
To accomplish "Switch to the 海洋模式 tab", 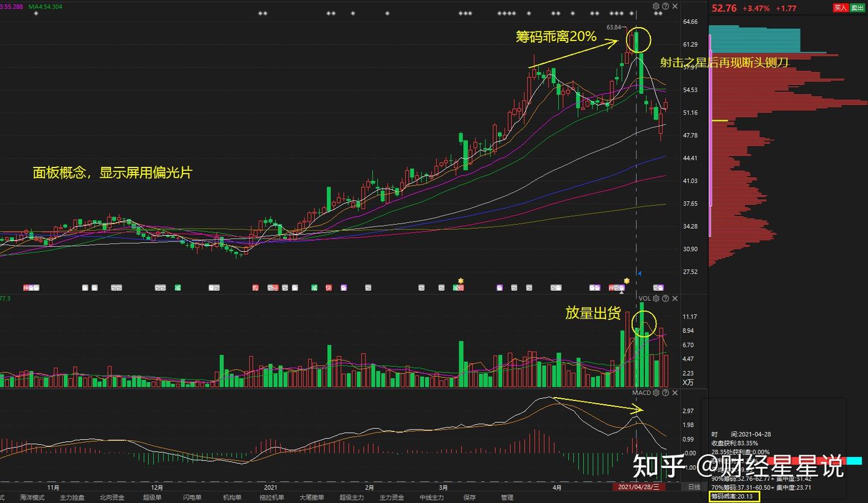I will pos(32,498).
